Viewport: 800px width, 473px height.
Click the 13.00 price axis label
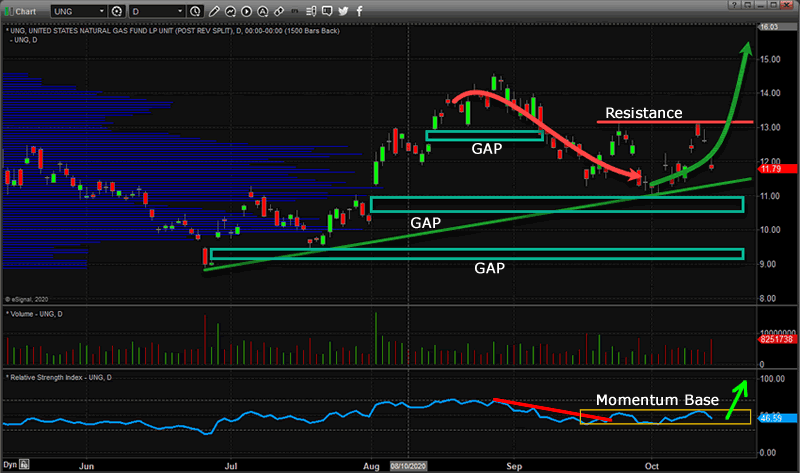click(770, 127)
